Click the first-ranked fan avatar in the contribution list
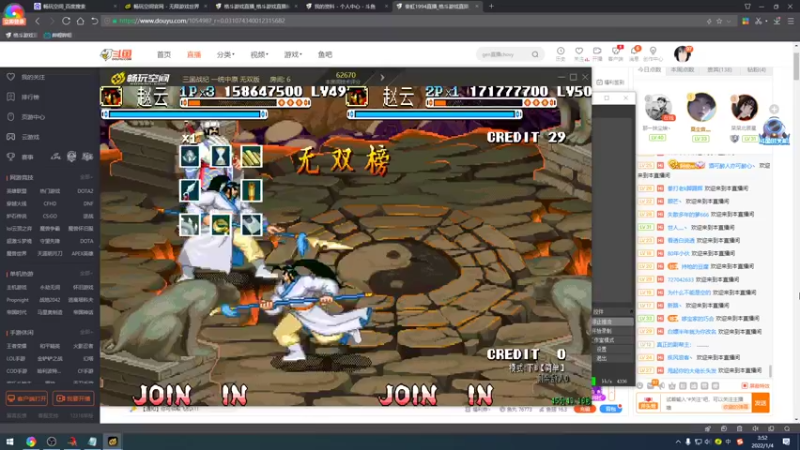 coord(658,108)
